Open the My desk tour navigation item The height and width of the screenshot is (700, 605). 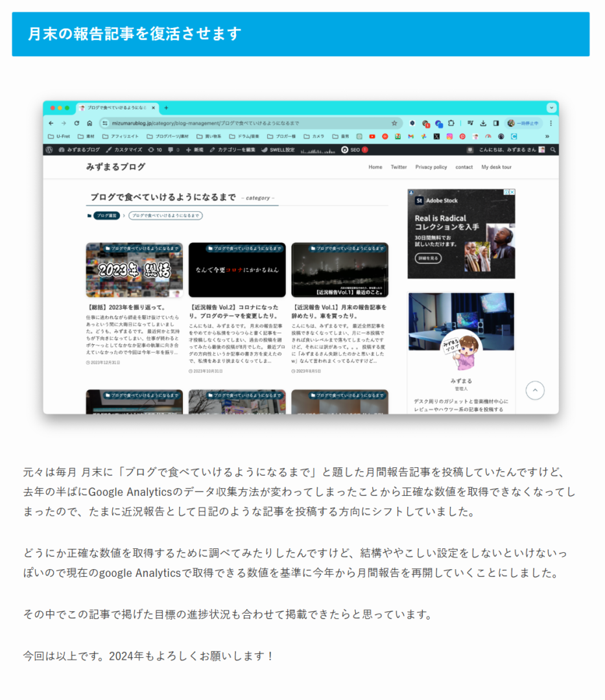(496, 167)
